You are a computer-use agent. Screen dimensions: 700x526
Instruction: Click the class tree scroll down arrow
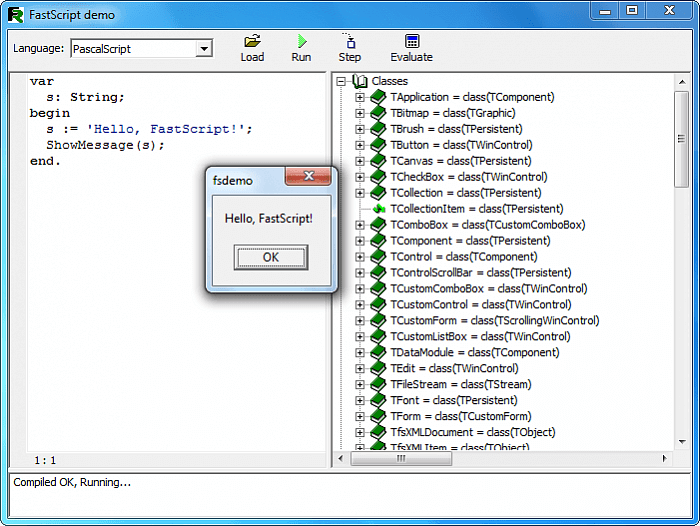tap(682, 442)
